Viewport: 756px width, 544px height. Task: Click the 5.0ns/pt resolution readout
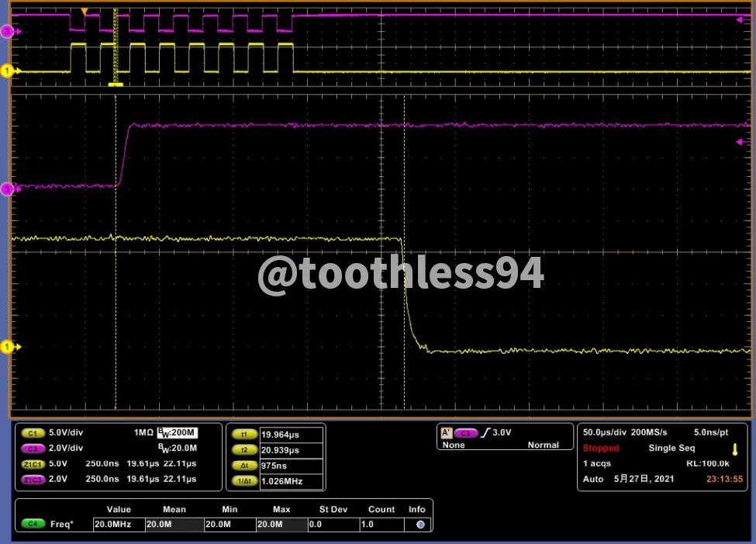(x=711, y=432)
